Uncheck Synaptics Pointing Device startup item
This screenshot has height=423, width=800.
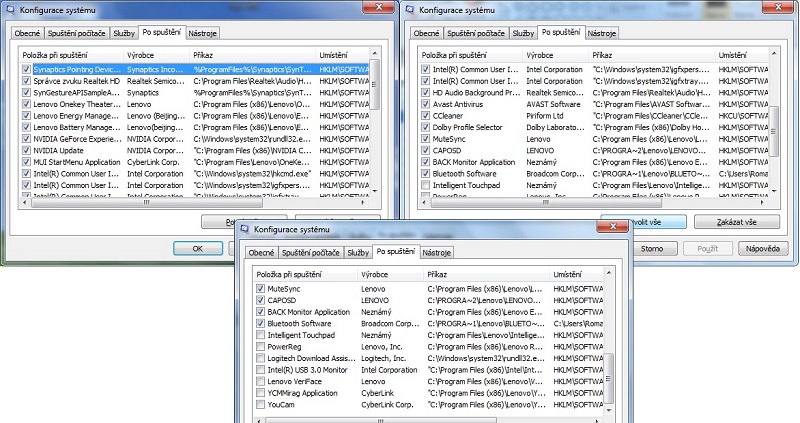26,69
